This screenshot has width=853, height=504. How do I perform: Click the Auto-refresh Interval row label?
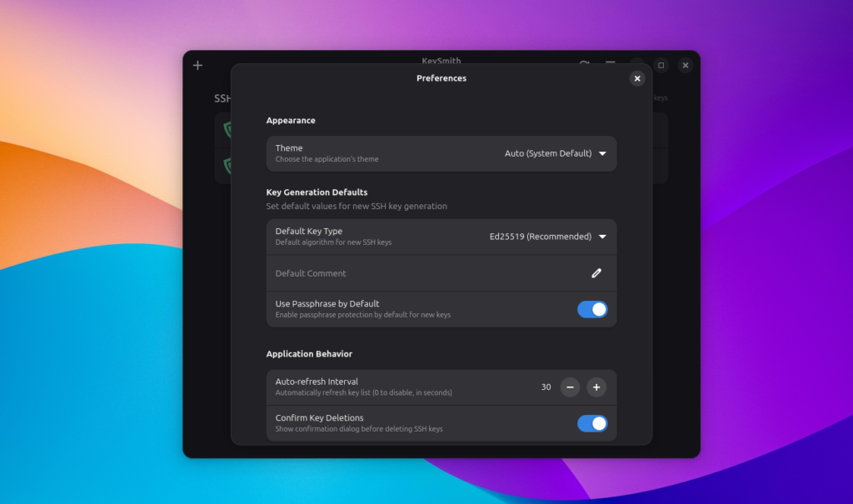pyautogui.click(x=317, y=382)
